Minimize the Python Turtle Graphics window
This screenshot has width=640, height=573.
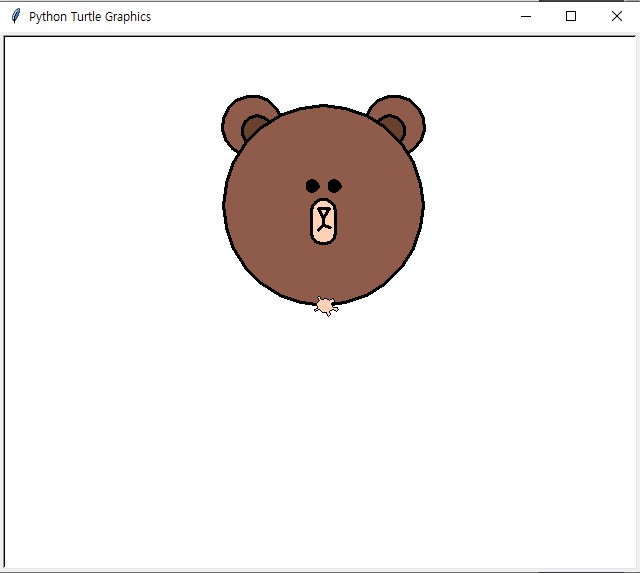click(x=526, y=16)
